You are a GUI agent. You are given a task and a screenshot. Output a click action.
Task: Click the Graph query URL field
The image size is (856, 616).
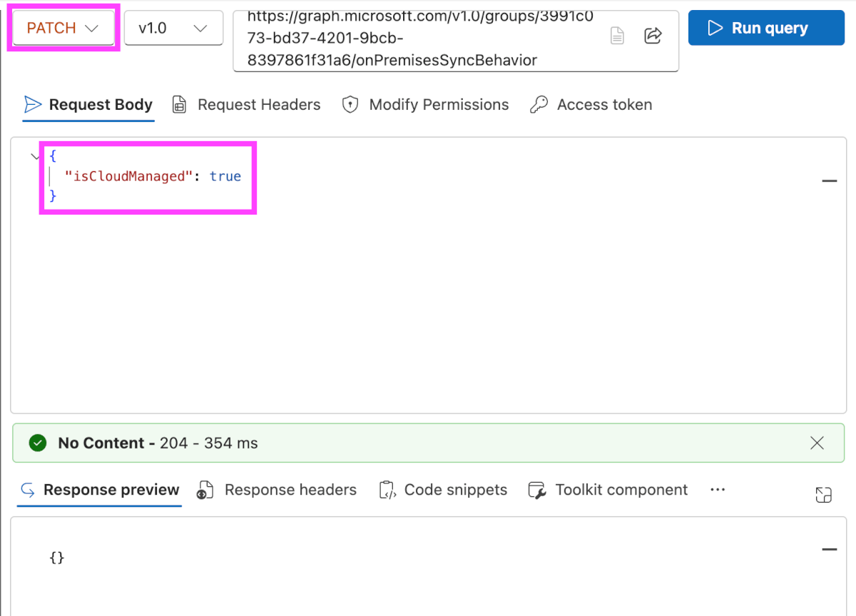point(421,41)
